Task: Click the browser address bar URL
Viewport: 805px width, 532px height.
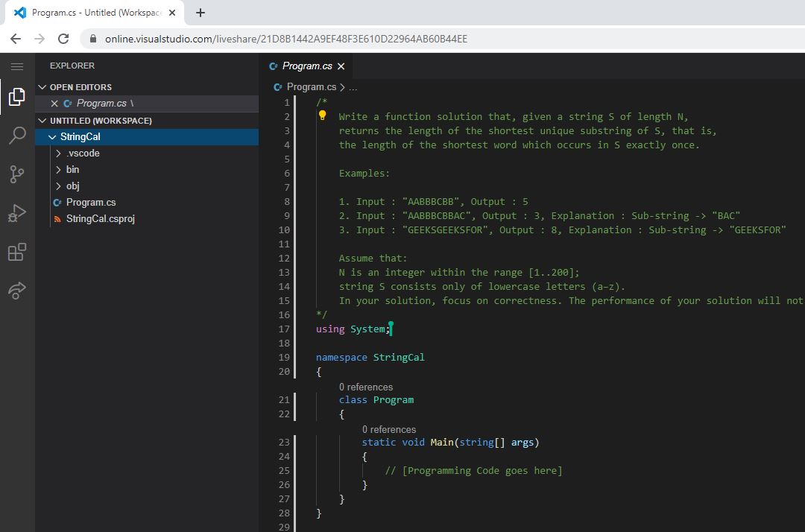Action: pos(285,39)
